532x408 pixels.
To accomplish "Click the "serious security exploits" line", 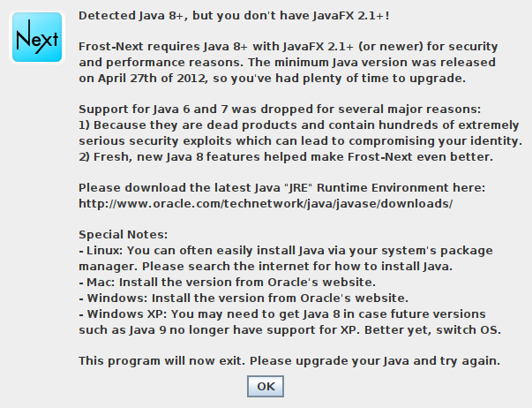I will [x=301, y=141].
